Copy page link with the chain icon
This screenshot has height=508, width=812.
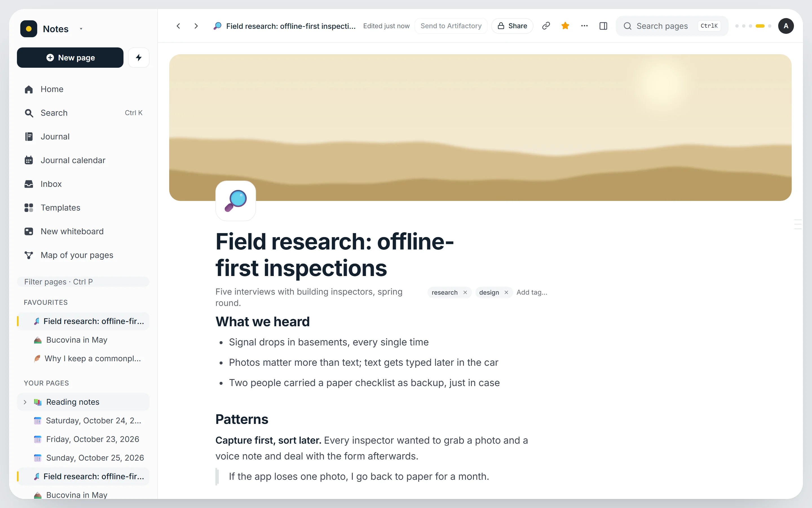point(546,26)
